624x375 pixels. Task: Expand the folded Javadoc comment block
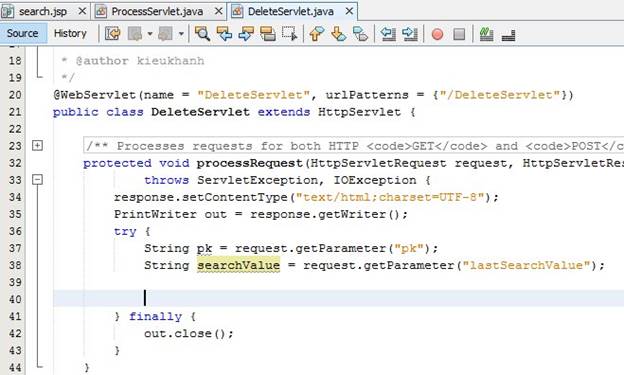[x=37, y=146]
